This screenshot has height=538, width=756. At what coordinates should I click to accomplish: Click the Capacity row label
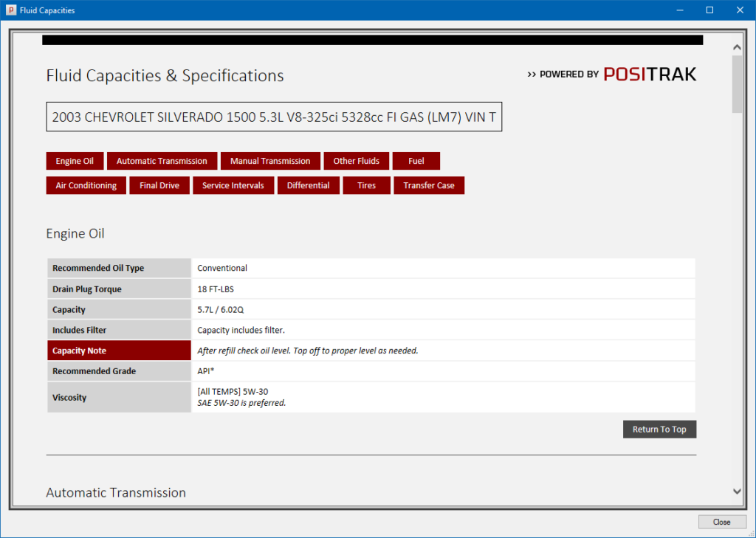(119, 309)
